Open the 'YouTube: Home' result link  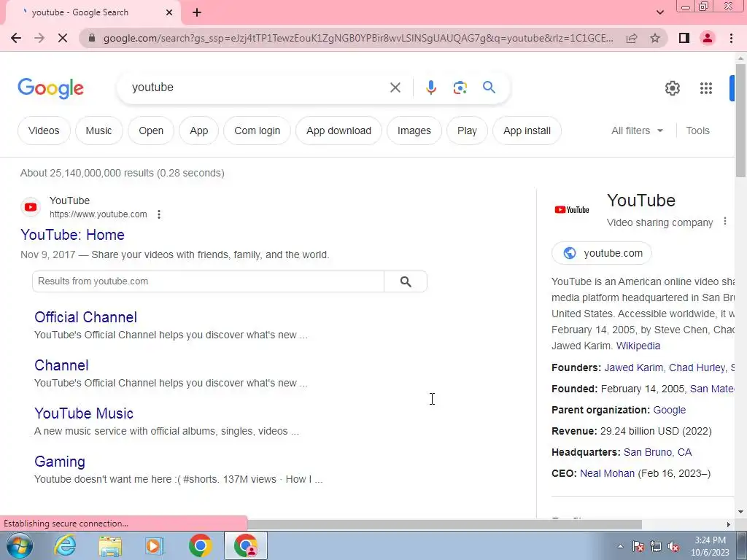pos(72,235)
